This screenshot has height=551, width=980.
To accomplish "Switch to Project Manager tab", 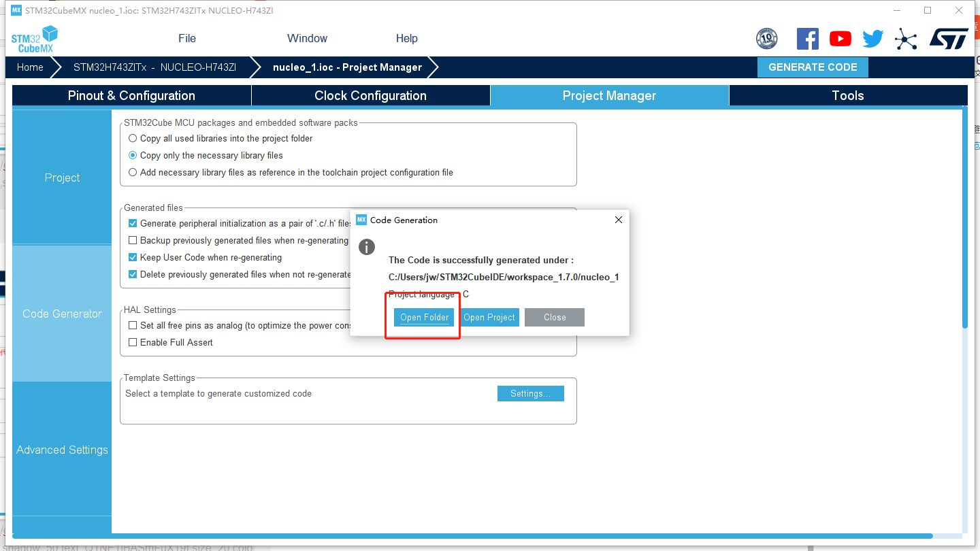I will (609, 96).
